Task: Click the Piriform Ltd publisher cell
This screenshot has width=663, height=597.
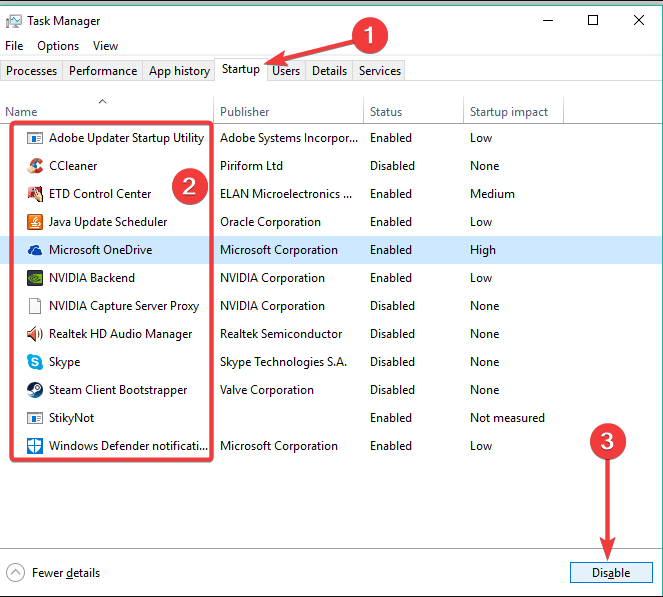Action: pyautogui.click(x=251, y=166)
